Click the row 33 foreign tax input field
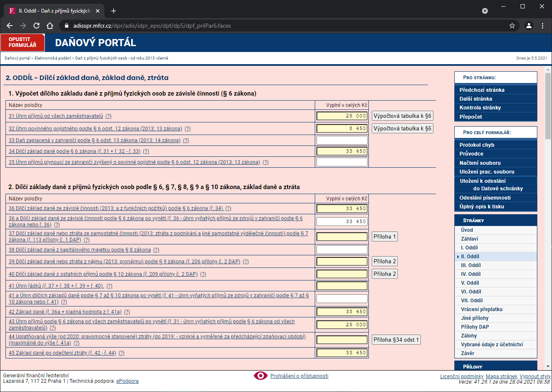 click(x=342, y=140)
